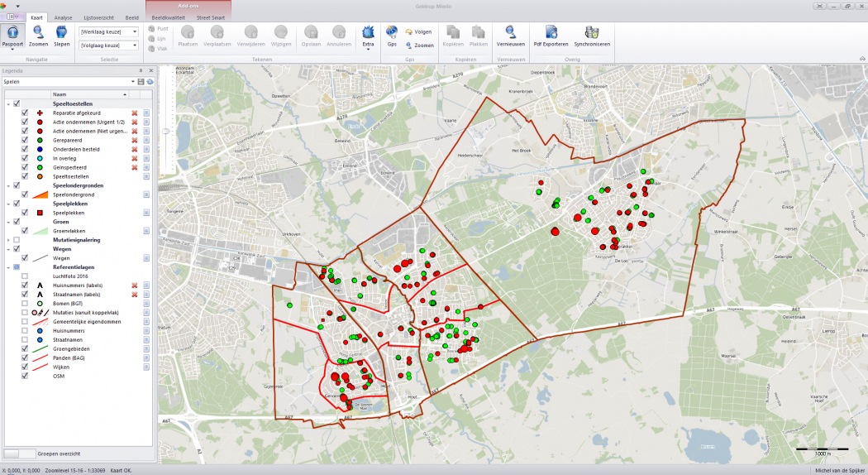Click the Volgen GPS button
The width and height of the screenshot is (868, 475).
418,31
